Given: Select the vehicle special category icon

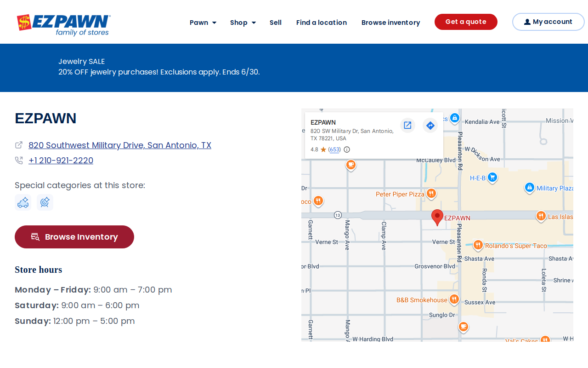Looking at the screenshot, I should 23,202.
